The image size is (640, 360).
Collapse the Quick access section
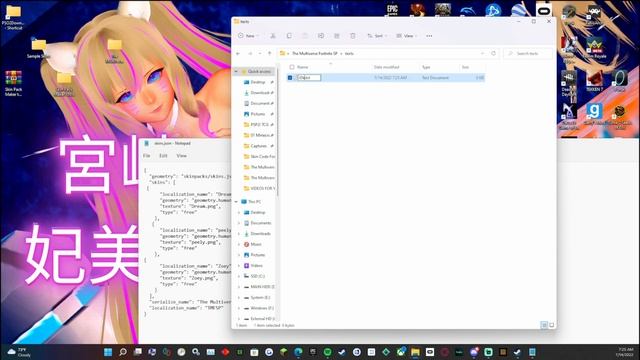236,71
